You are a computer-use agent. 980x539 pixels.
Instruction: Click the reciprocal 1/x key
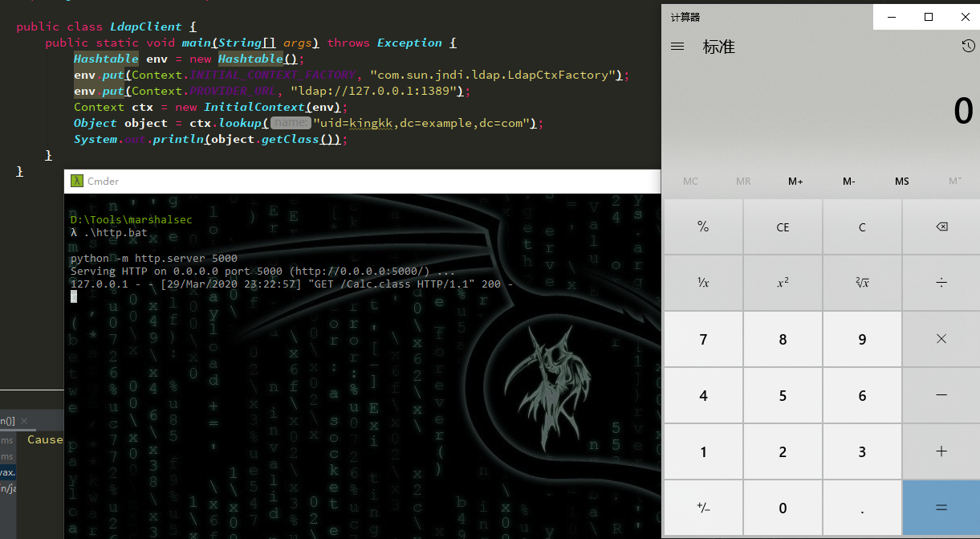click(703, 283)
